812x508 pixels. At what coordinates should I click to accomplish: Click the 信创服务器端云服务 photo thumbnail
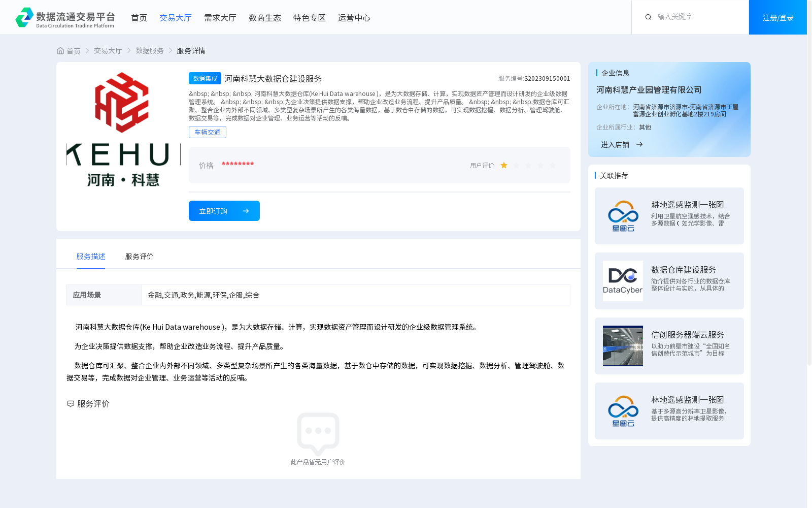623,346
